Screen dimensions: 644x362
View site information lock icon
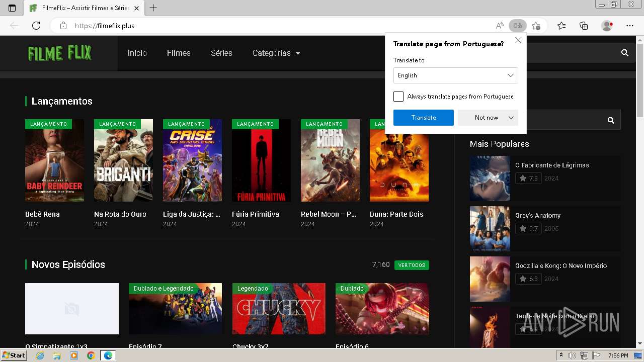pyautogui.click(x=63, y=26)
